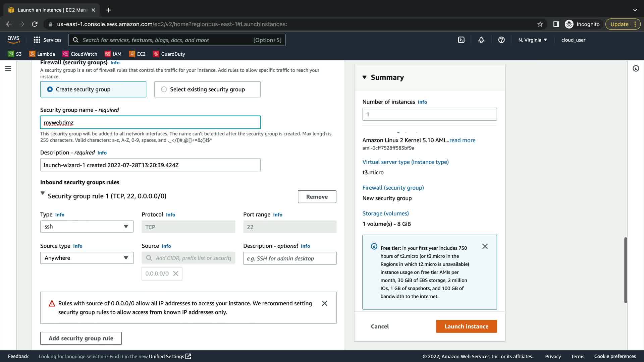Screen dimensions: 644x362
Task: Click the Launch instance button
Action: coord(466,326)
